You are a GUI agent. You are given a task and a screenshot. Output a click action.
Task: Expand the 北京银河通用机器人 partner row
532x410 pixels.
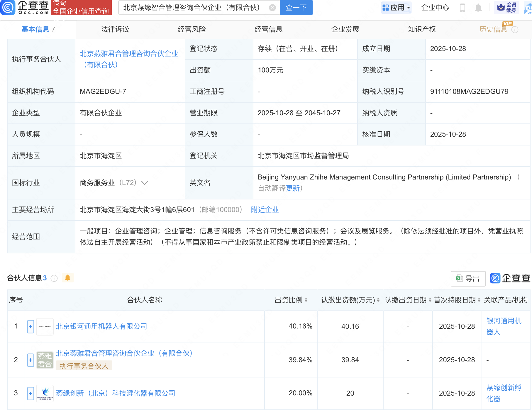point(30,326)
